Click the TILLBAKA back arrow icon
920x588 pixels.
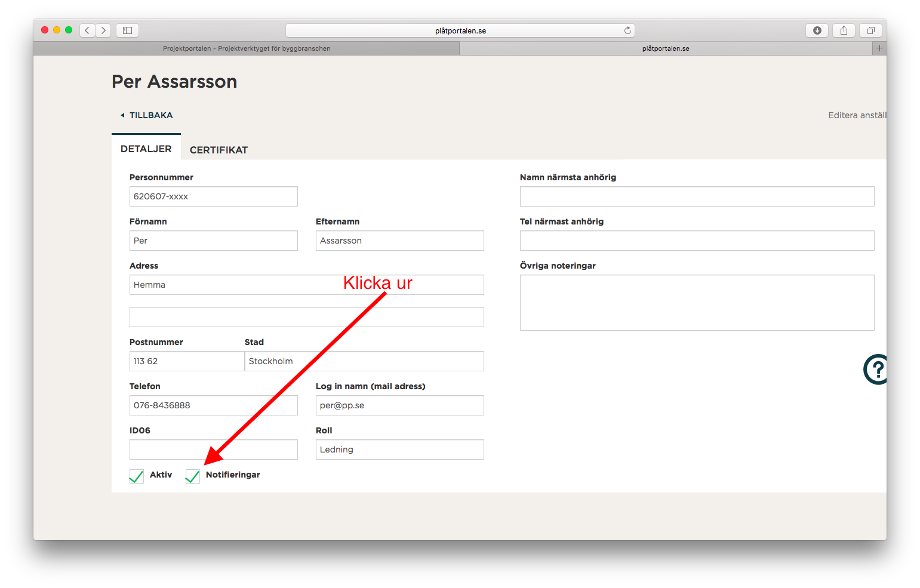[x=122, y=115]
